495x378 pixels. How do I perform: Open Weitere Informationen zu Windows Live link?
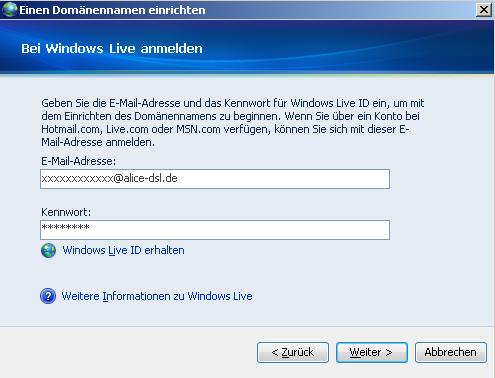[157, 296]
